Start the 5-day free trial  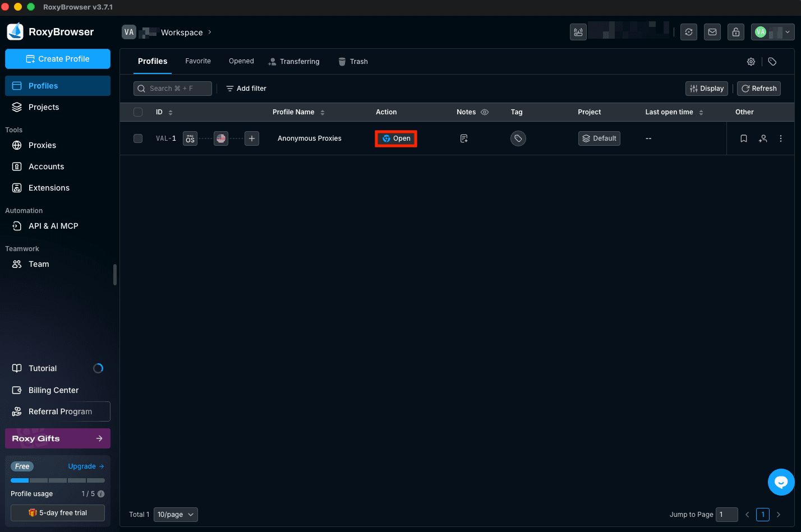click(x=57, y=512)
